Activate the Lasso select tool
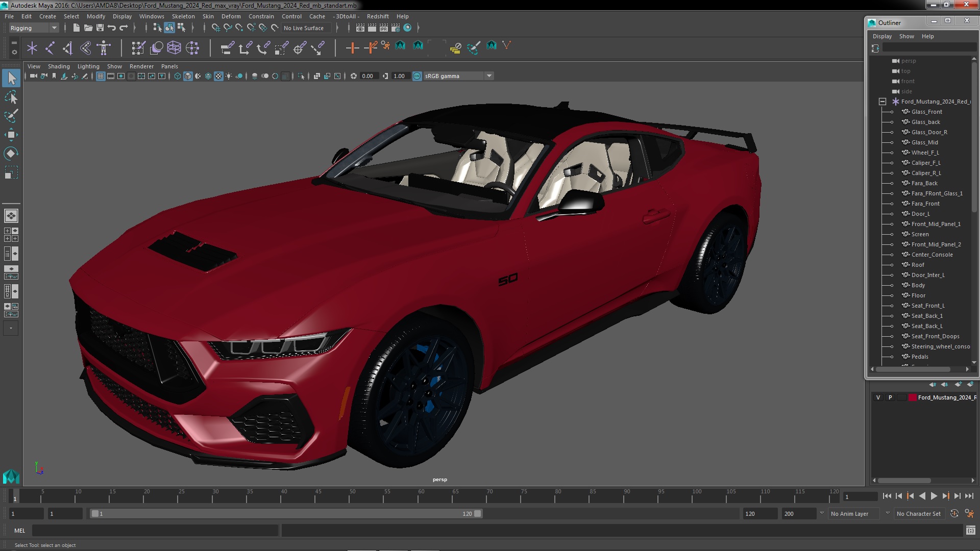Viewport: 980px width, 551px height. click(11, 97)
